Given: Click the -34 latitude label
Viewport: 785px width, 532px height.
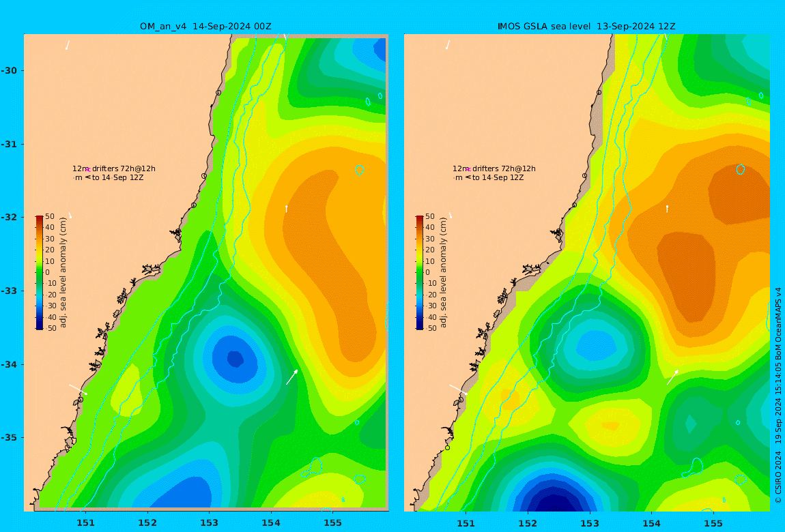Looking at the screenshot, I should 9,364.
